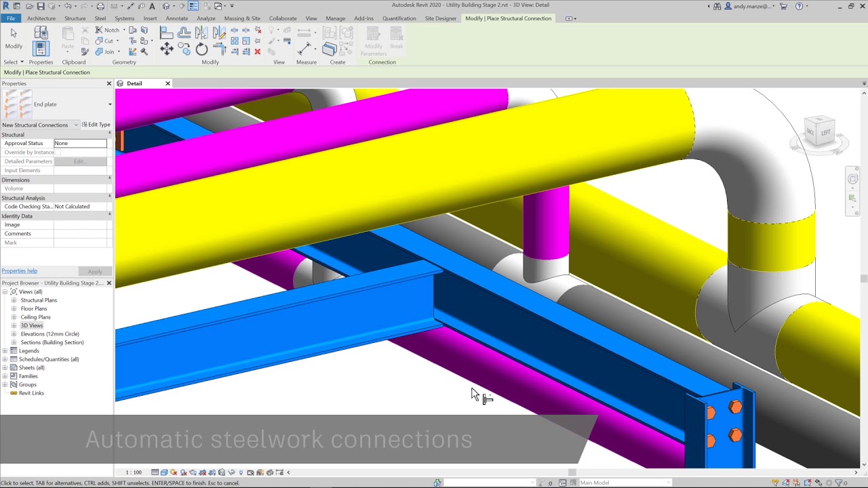
Task: Open the Properties help link
Action: pyautogui.click(x=19, y=270)
